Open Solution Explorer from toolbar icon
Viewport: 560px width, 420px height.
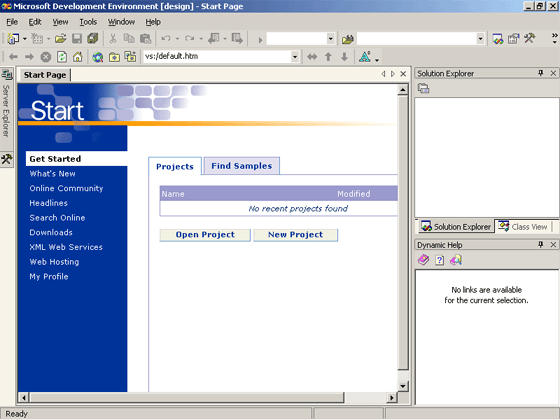tap(498, 39)
